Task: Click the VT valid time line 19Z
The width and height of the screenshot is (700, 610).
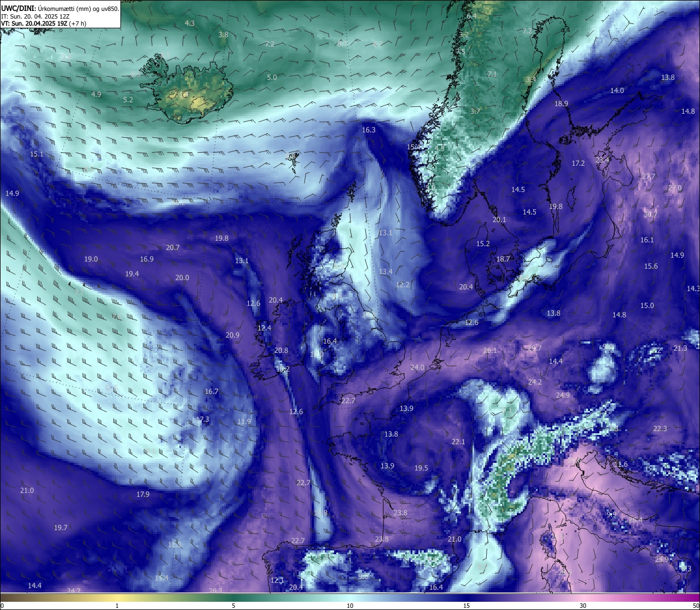Action: coord(44,24)
